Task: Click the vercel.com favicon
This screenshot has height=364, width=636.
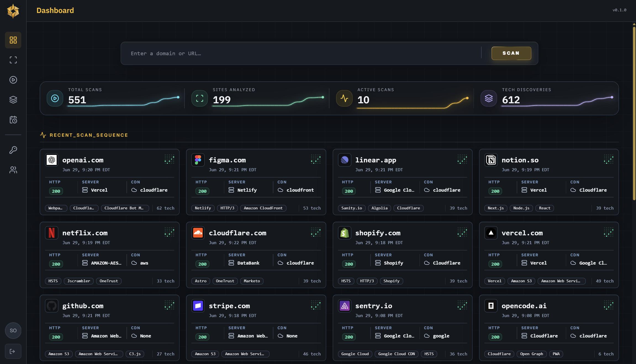Action: pos(491,233)
